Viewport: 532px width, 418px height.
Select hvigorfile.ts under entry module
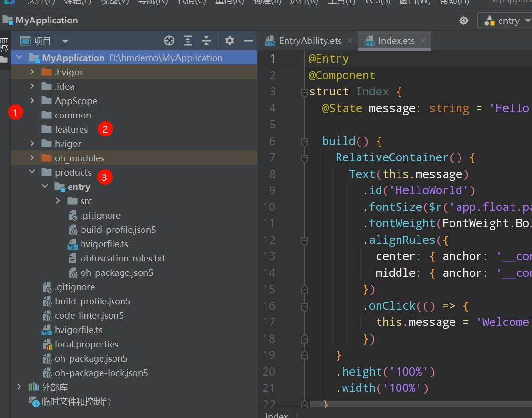coord(104,244)
